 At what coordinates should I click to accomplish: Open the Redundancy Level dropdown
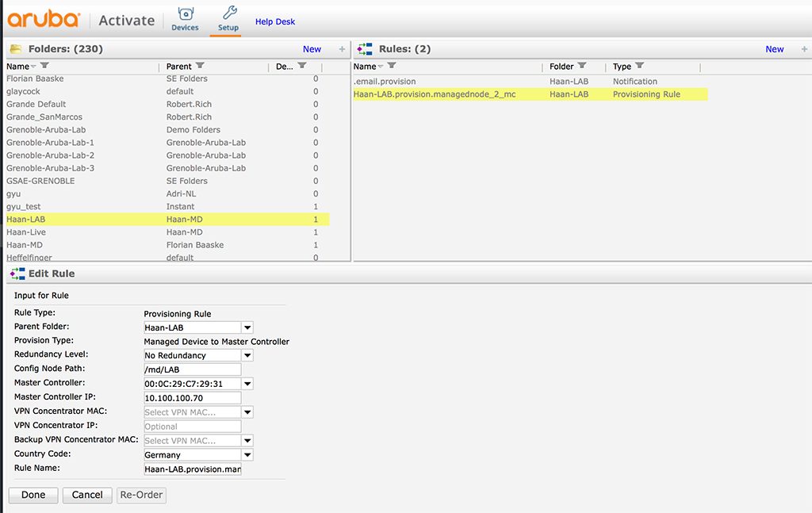pyautogui.click(x=247, y=354)
